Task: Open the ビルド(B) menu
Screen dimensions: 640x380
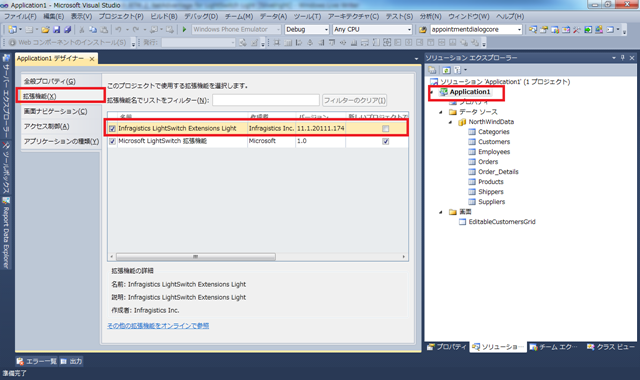Action: pos(164,16)
